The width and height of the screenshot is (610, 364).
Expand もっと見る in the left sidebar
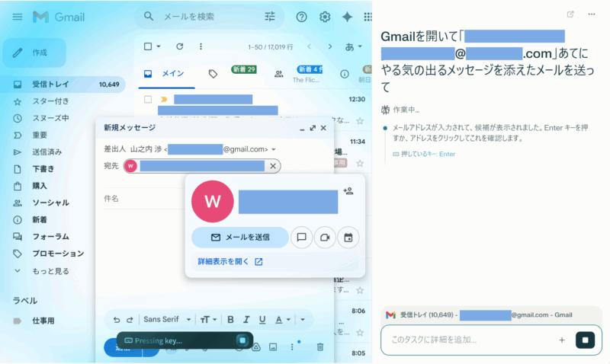[50, 270]
